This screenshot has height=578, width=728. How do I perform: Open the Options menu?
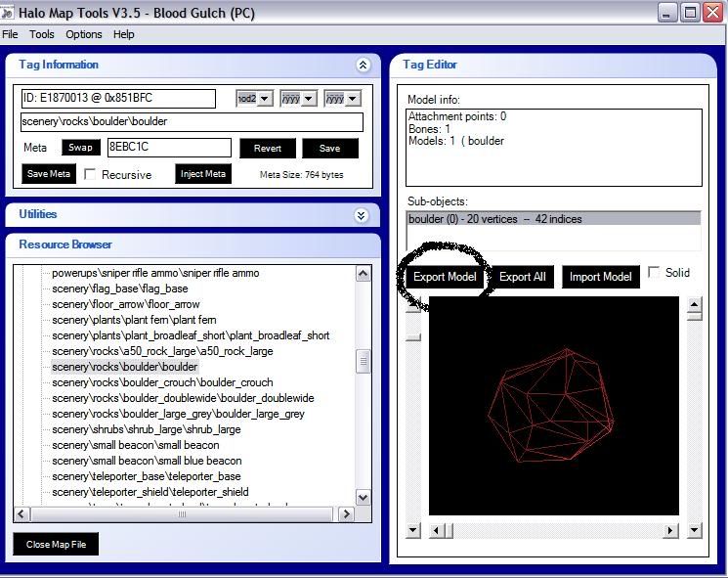(x=84, y=34)
